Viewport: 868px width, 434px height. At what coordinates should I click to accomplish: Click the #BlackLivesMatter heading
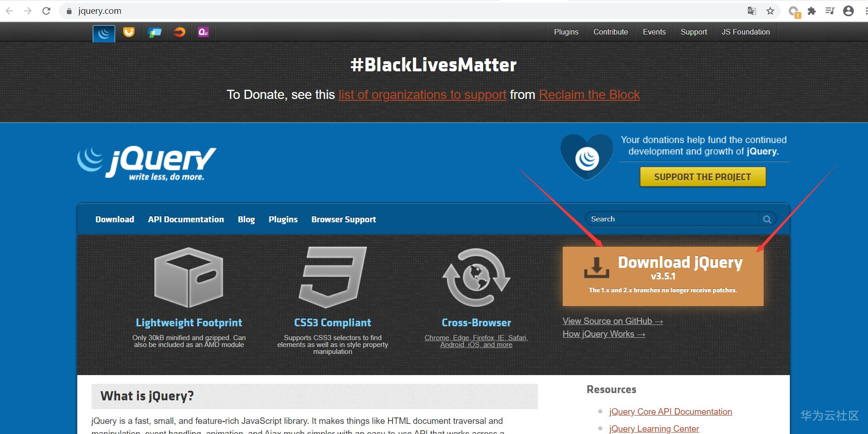[434, 65]
